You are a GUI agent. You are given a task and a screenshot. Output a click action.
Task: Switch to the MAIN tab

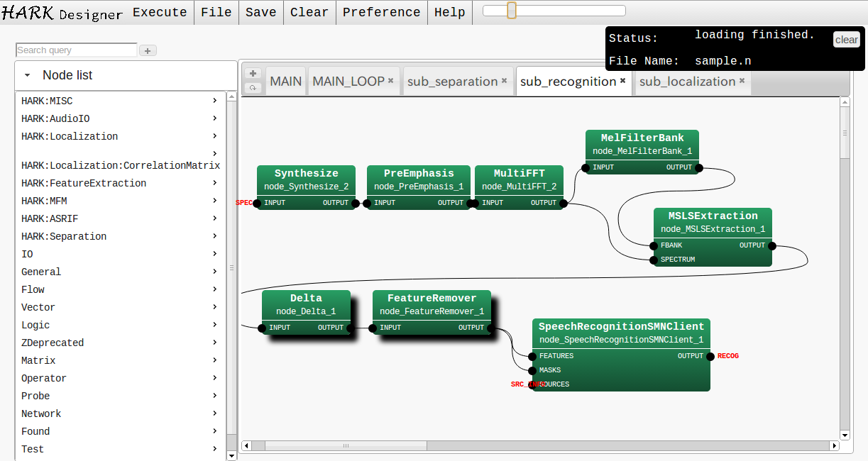[285, 82]
